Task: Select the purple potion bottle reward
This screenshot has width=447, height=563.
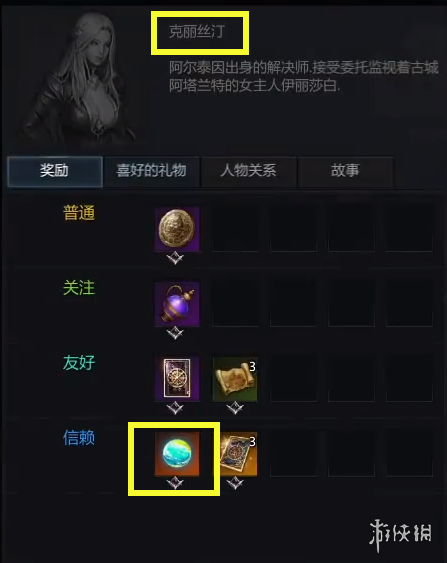Action: 177,304
